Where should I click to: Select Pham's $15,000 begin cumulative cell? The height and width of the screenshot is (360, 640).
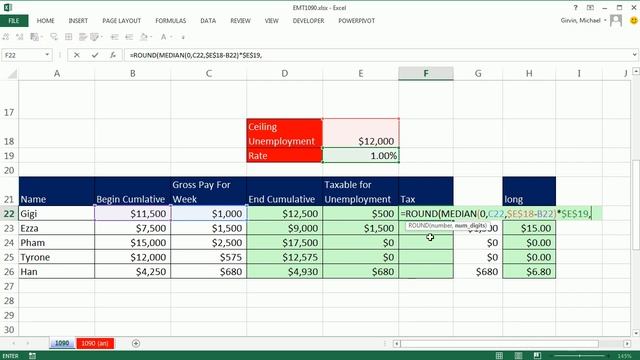click(x=133, y=242)
